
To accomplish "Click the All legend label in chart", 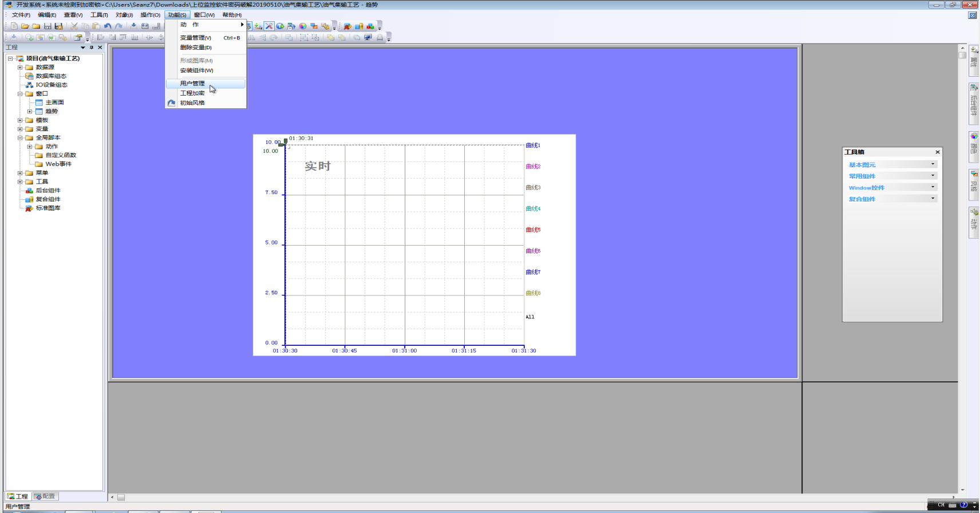I will pos(530,317).
